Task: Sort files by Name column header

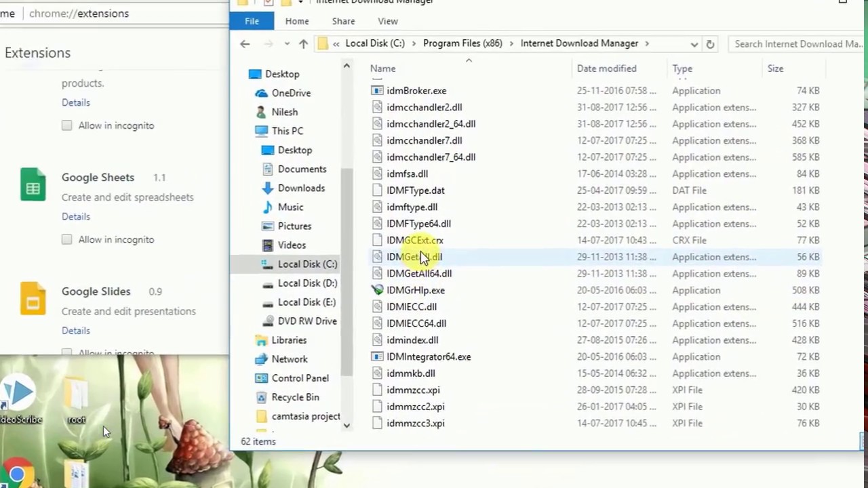Action: click(382, 68)
